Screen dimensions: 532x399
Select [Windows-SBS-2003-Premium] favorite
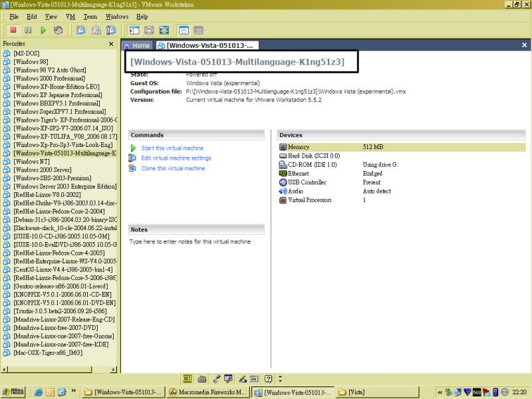(x=53, y=178)
